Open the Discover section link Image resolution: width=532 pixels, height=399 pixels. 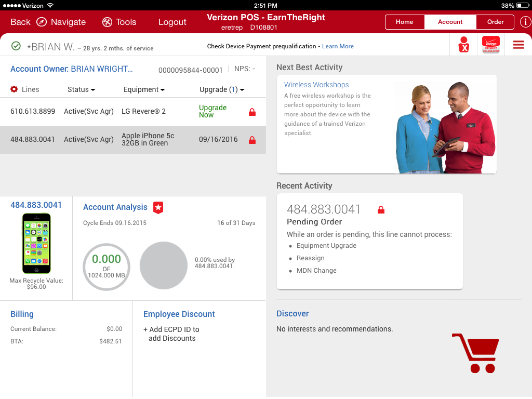[x=292, y=313]
